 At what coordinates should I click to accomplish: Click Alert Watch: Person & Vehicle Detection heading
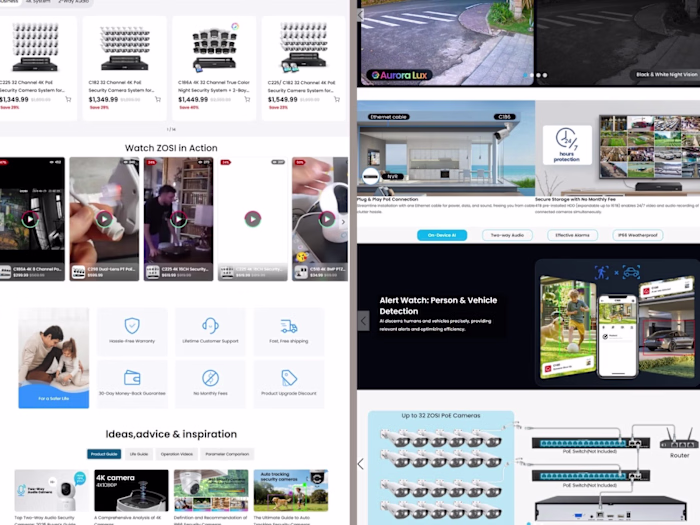(438, 305)
